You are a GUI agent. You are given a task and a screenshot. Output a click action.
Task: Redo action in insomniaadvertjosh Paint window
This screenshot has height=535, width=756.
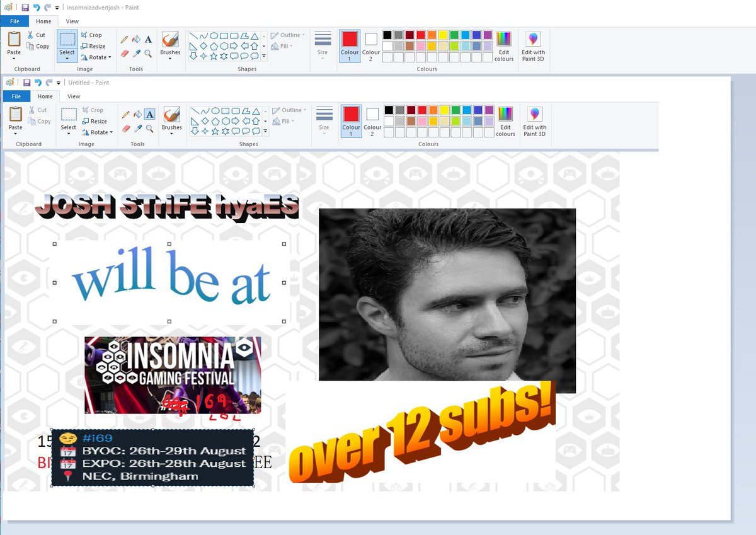coord(47,8)
